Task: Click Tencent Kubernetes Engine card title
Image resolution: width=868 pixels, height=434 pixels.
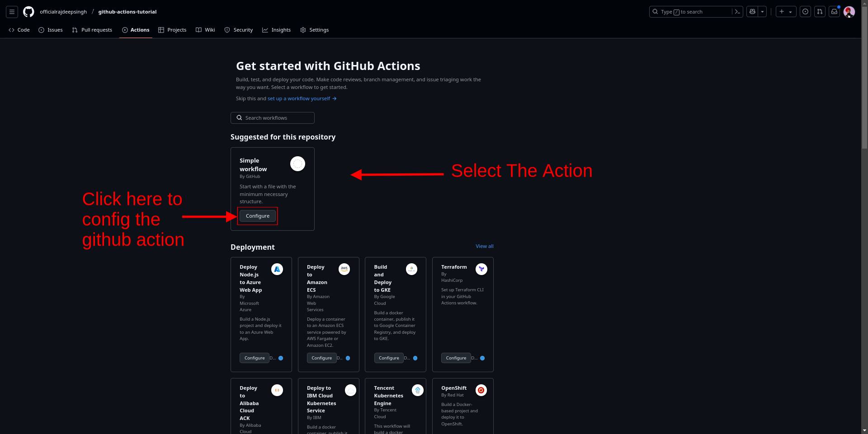Action: coord(389,396)
